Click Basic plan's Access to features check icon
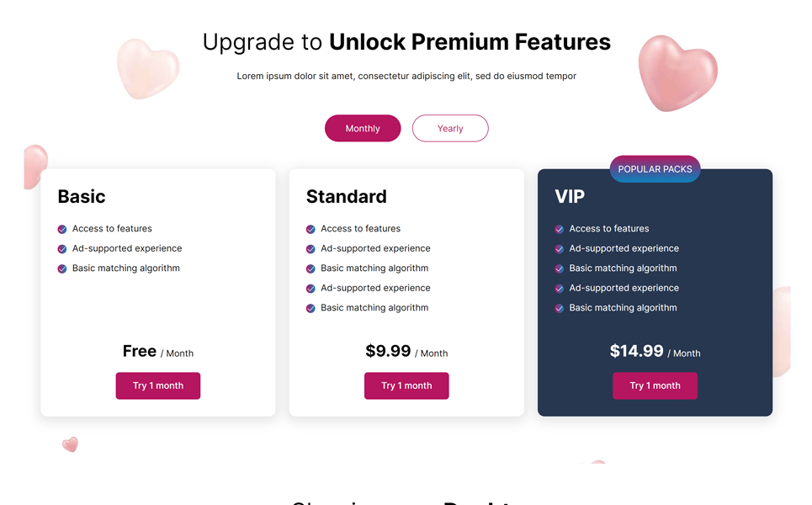This screenshot has height=505, width=812. click(62, 229)
